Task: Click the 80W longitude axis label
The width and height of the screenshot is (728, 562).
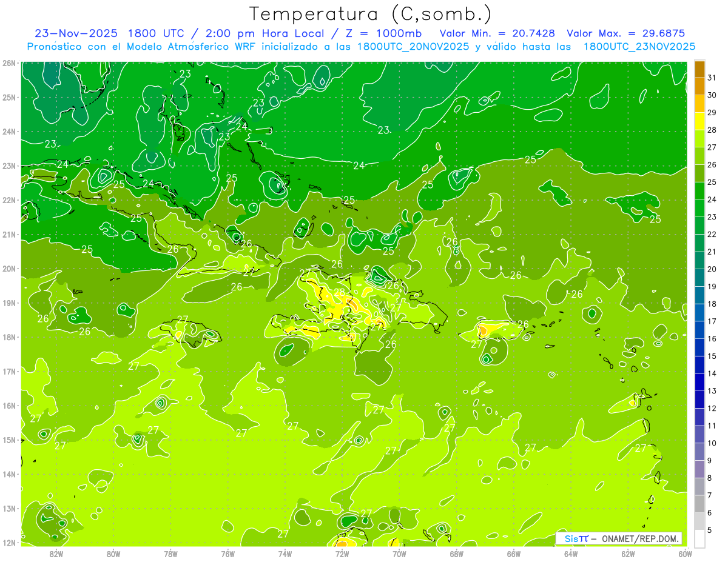Action: (x=113, y=554)
